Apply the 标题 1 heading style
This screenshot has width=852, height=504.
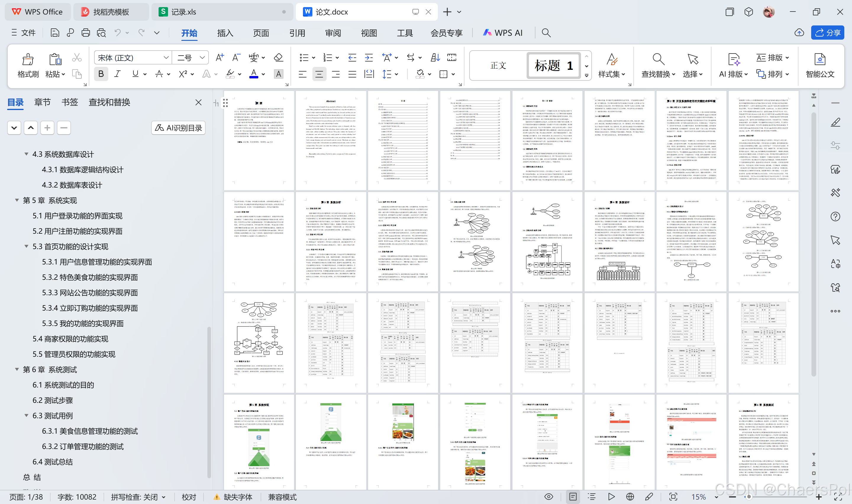coord(554,65)
